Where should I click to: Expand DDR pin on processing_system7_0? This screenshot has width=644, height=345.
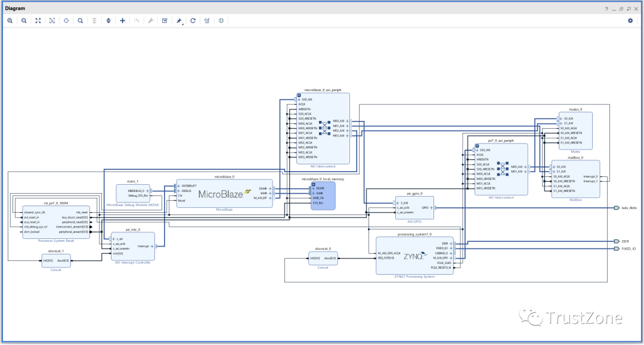[451, 244]
